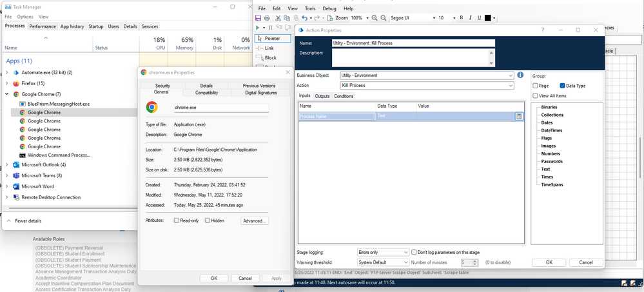Open the Performance tab in Task Manager
Image resolution: width=644 pixels, height=292 pixels.
click(43, 26)
